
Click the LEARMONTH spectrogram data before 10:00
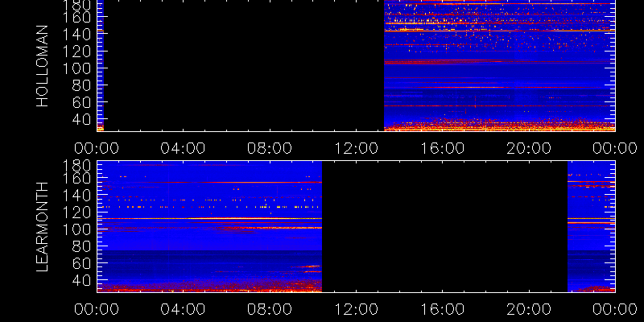pyautogui.click(x=209, y=226)
